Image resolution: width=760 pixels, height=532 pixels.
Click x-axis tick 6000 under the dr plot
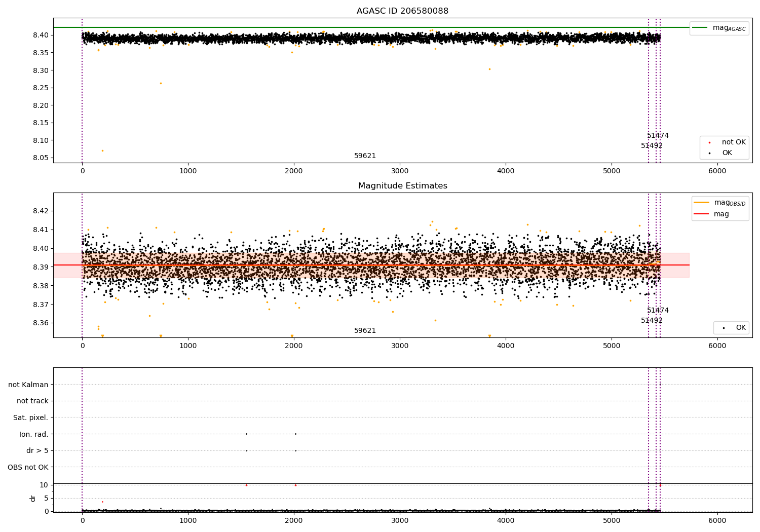pos(717,520)
